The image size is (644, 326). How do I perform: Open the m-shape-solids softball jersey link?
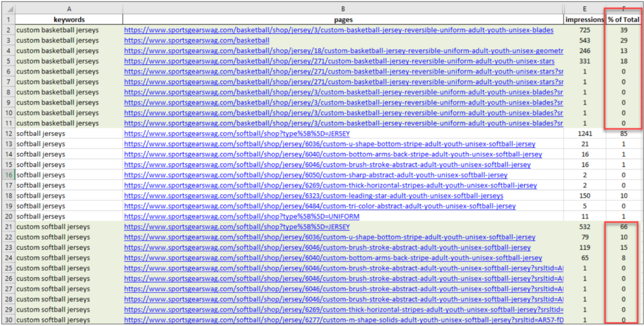(x=343, y=320)
